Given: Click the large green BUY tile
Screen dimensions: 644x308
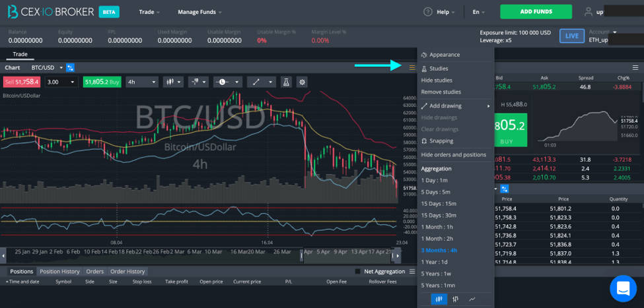Looking at the screenshot, I should click(510, 130).
